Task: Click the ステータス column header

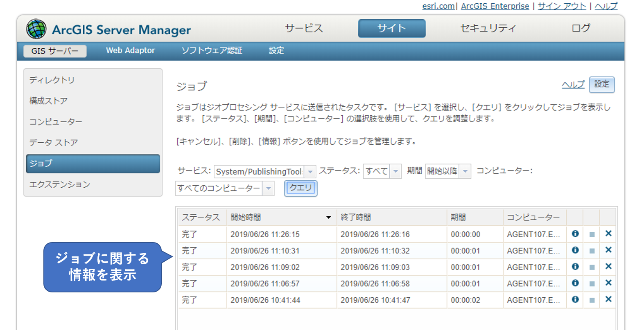Action: (202, 217)
